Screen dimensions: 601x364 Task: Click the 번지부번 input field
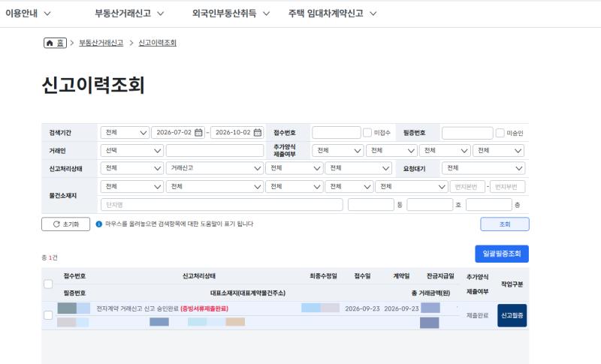point(508,186)
